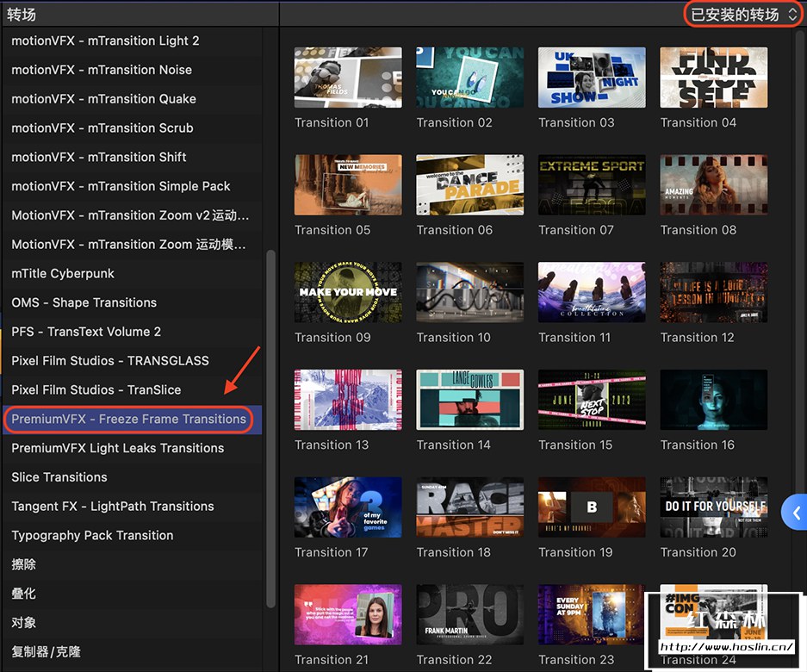Select motionVFX - mTransition Quake category
This screenshot has height=672, width=807.
132,99
